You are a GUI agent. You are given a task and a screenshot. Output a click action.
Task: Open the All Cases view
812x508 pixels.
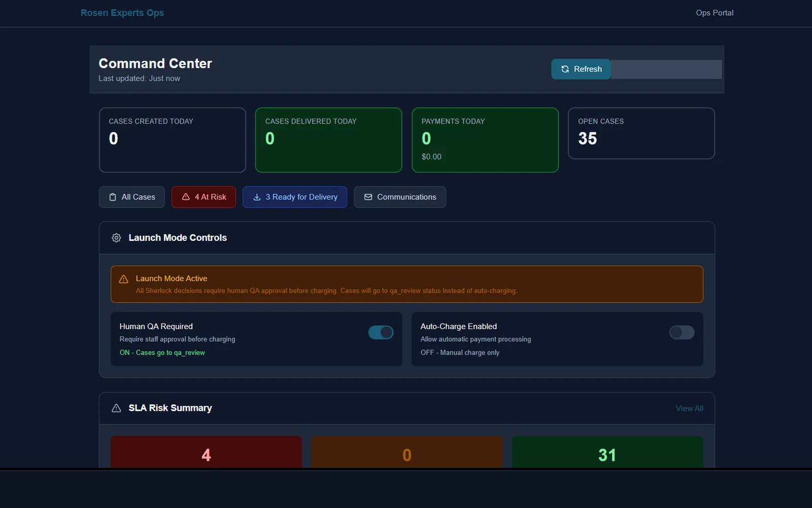[x=132, y=197]
